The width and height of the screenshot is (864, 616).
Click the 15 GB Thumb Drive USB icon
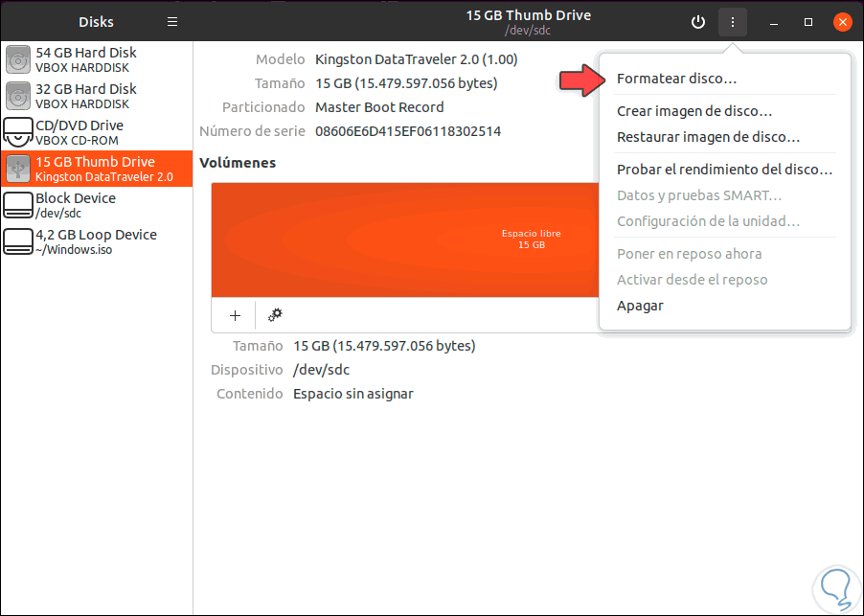point(17,169)
